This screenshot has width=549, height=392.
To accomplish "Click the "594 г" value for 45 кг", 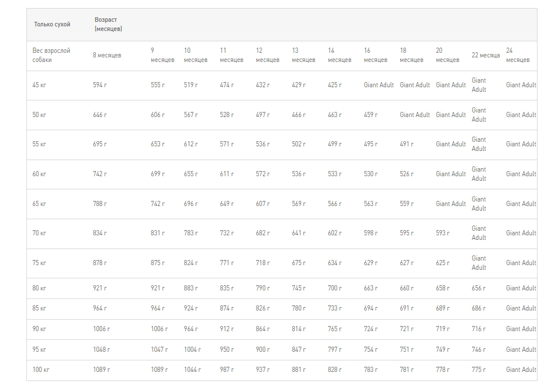I will tap(100, 85).
